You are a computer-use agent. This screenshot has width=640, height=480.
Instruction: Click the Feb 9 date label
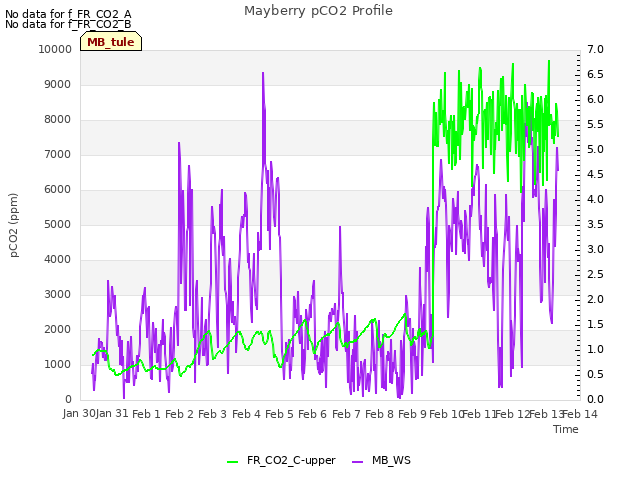click(x=412, y=414)
